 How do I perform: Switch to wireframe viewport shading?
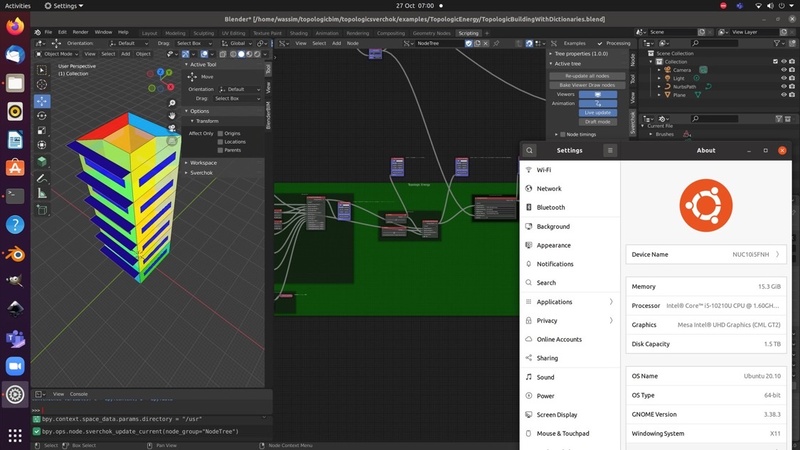pyautogui.click(x=233, y=54)
